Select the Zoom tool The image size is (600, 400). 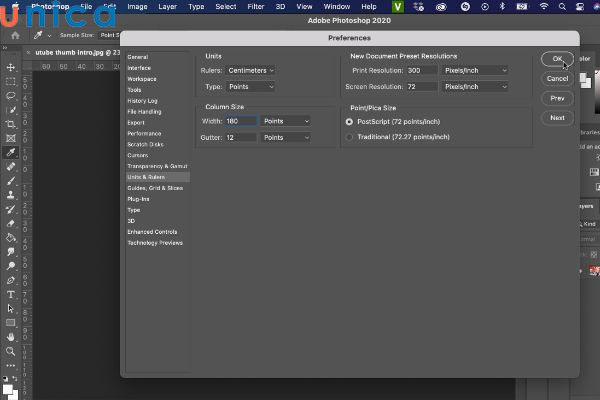pyautogui.click(x=11, y=351)
